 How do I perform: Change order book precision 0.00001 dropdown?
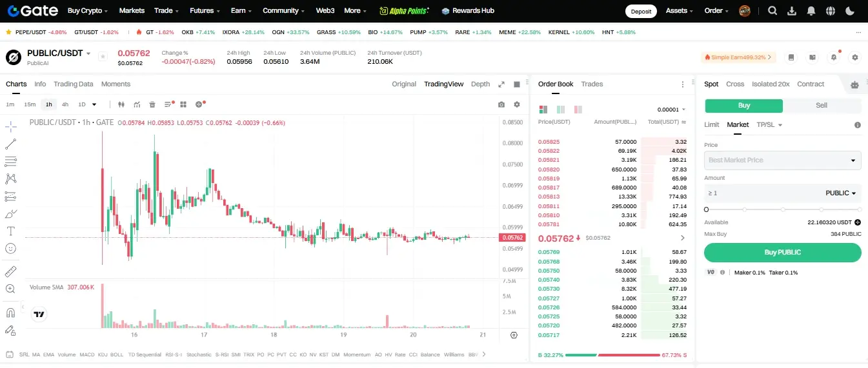click(671, 110)
